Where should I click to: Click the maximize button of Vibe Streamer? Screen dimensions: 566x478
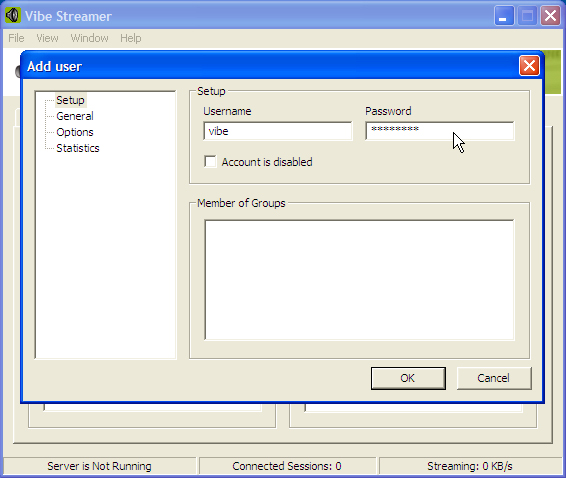click(x=527, y=16)
